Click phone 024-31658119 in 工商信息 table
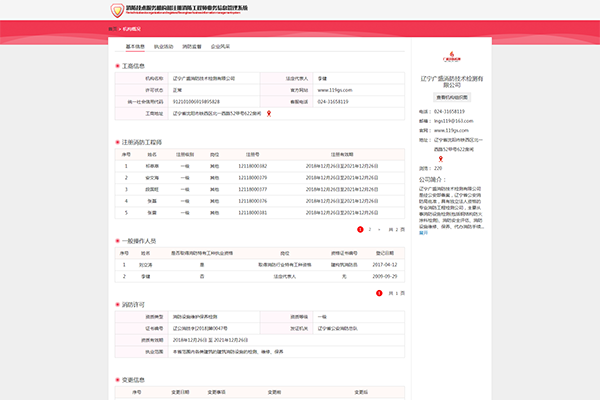 [x=333, y=101]
